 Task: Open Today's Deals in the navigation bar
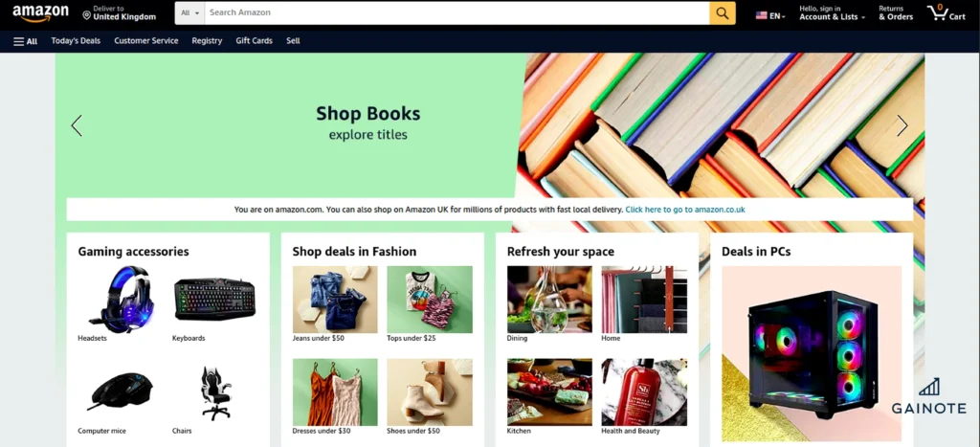coord(76,40)
